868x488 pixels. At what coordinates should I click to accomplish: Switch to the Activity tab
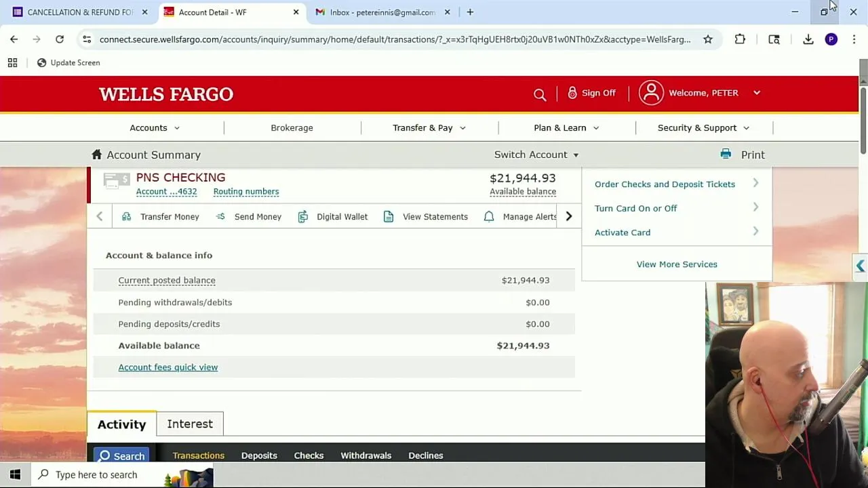pos(121,424)
